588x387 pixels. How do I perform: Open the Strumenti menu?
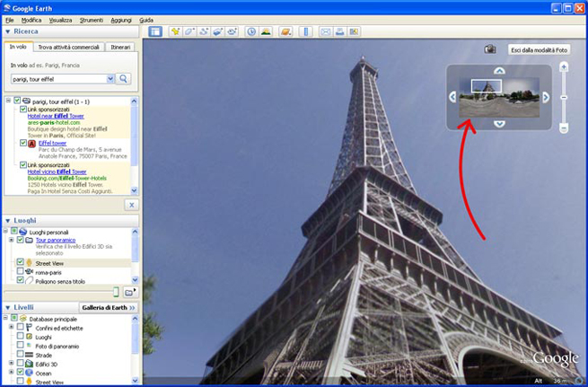[92, 21]
